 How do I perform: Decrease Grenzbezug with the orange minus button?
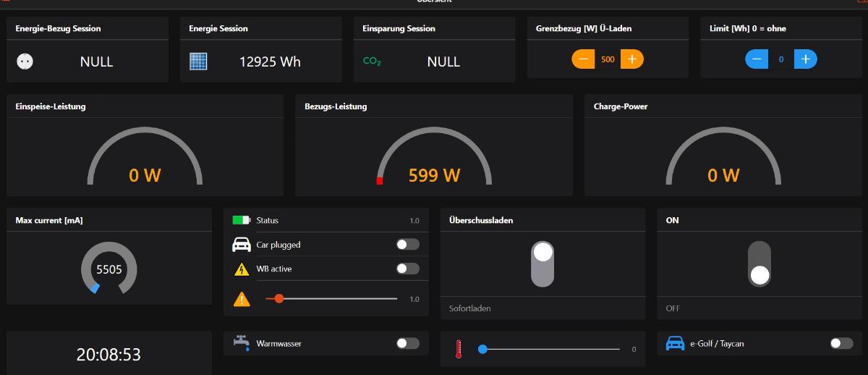[x=584, y=59]
